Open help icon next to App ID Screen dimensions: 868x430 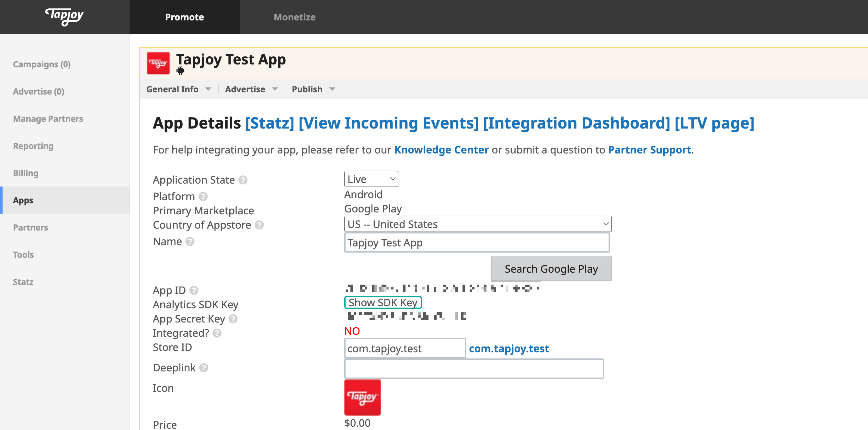click(x=194, y=290)
